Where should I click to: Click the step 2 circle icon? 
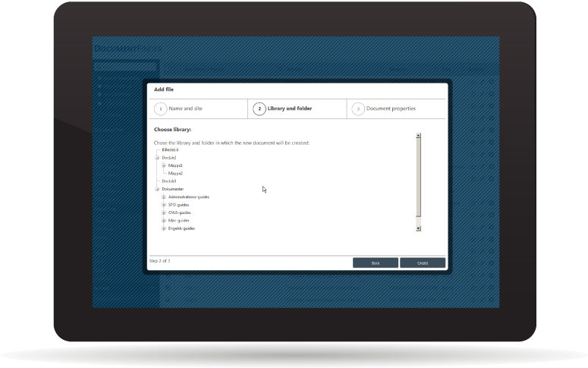tap(259, 109)
